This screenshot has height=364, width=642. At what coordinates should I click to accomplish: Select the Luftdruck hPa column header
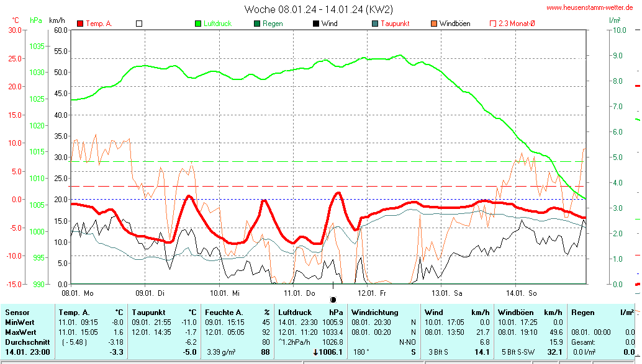[x=310, y=313]
